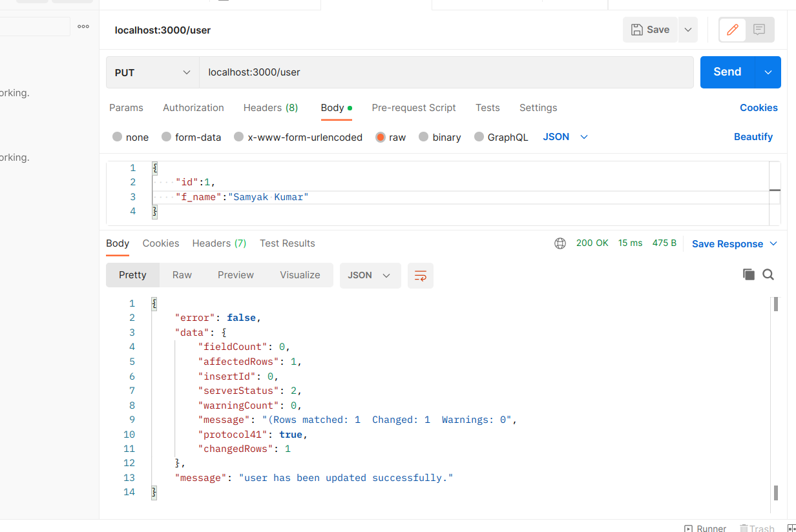Launch the Runner from the bottom bar
Viewport: 796px width, 532px height.
(x=705, y=527)
